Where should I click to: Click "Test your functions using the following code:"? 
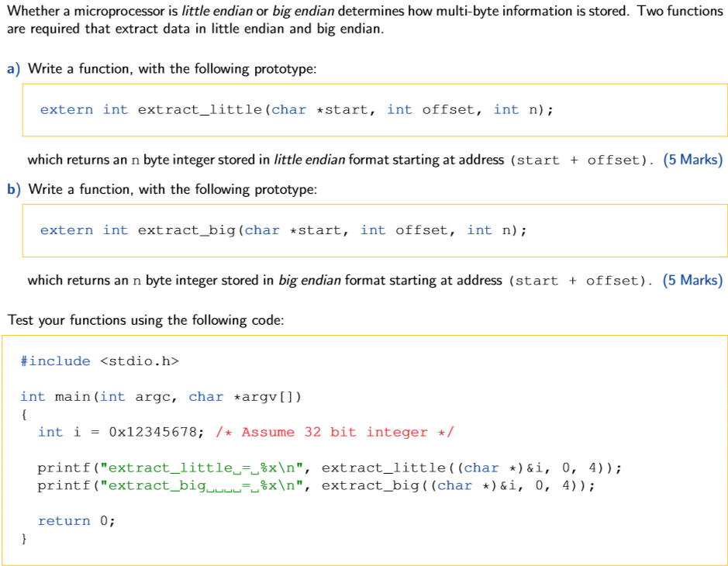141,319
